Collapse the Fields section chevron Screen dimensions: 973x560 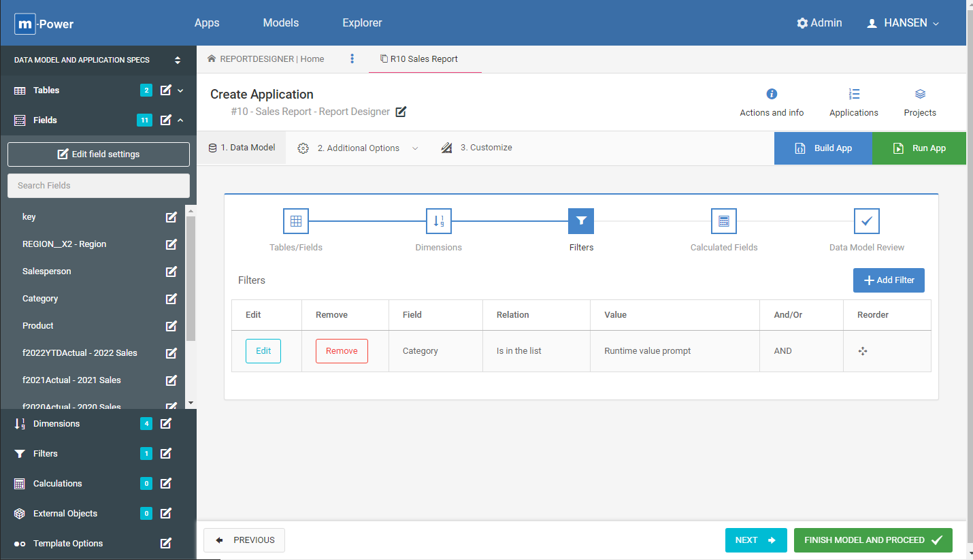(x=181, y=120)
